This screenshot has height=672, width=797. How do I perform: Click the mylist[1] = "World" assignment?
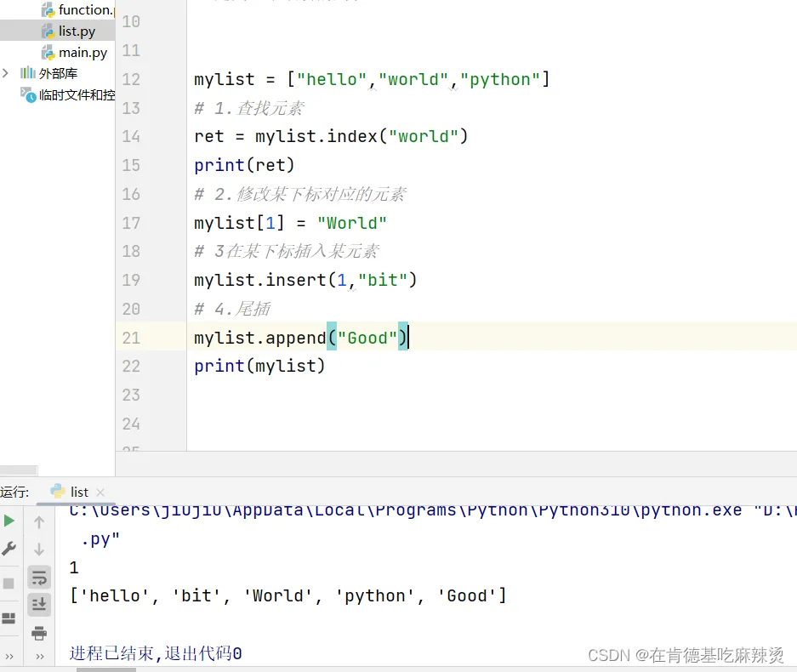[290, 223]
